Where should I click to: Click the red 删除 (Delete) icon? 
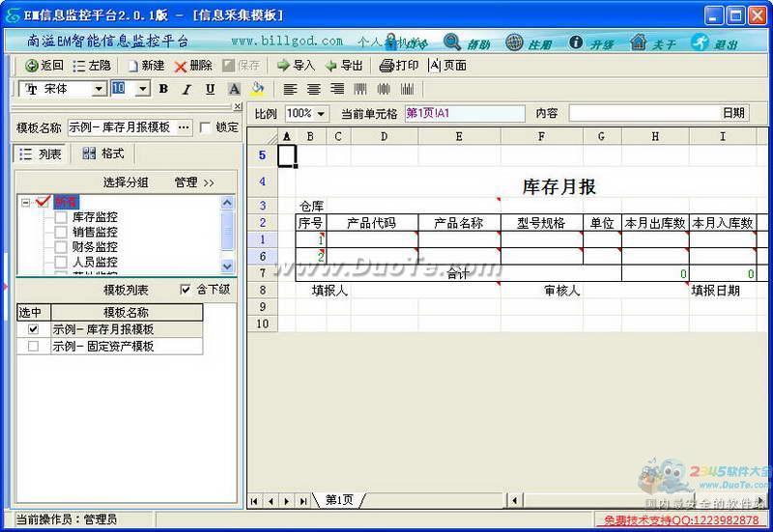coord(181,66)
